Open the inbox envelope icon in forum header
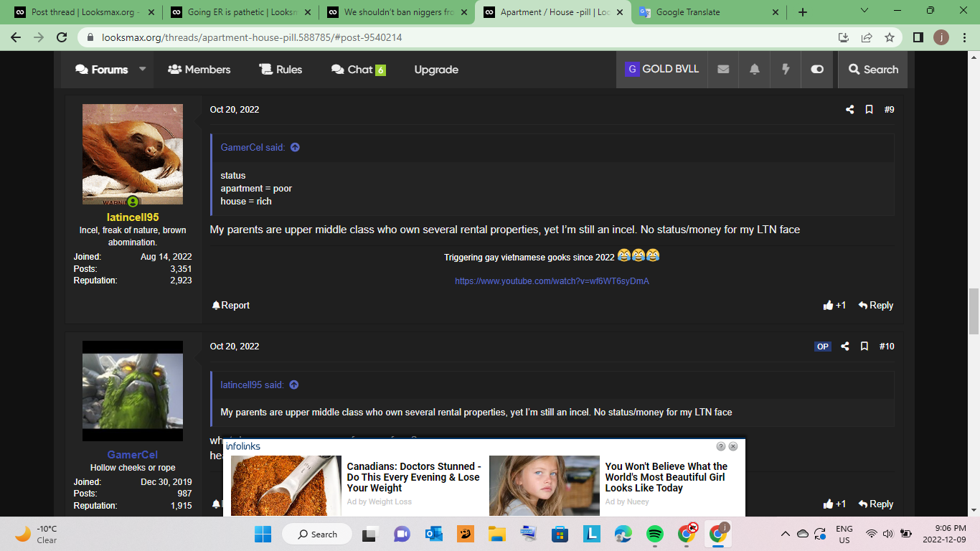The image size is (980, 551). [723, 70]
